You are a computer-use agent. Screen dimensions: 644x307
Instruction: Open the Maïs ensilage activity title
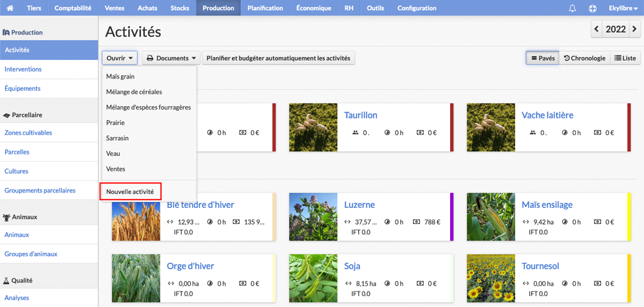coord(547,205)
